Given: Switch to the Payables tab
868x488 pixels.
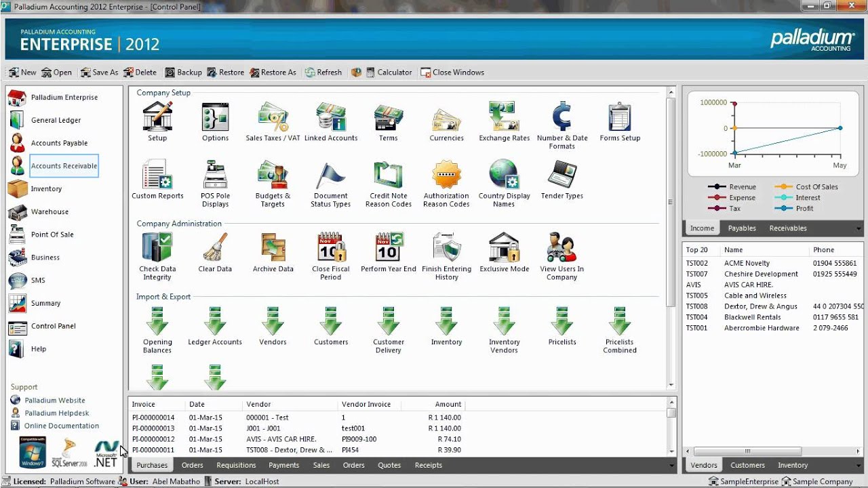Looking at the screenshot, I should [x=741, y=228].
